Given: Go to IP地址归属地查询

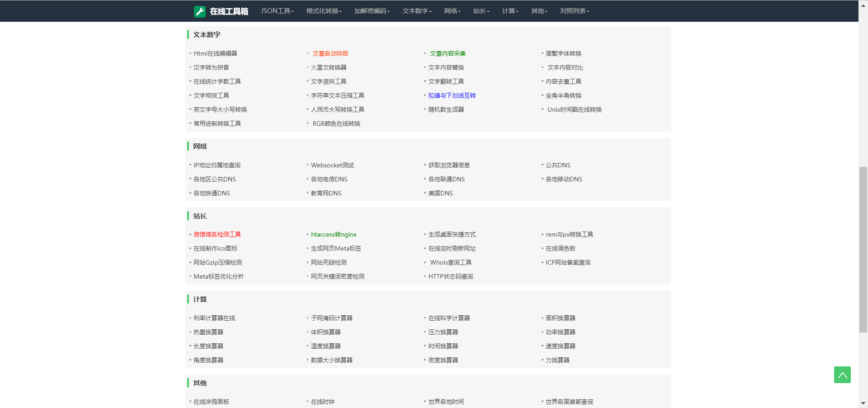Looking at the screenshot, I should [217, 165].
